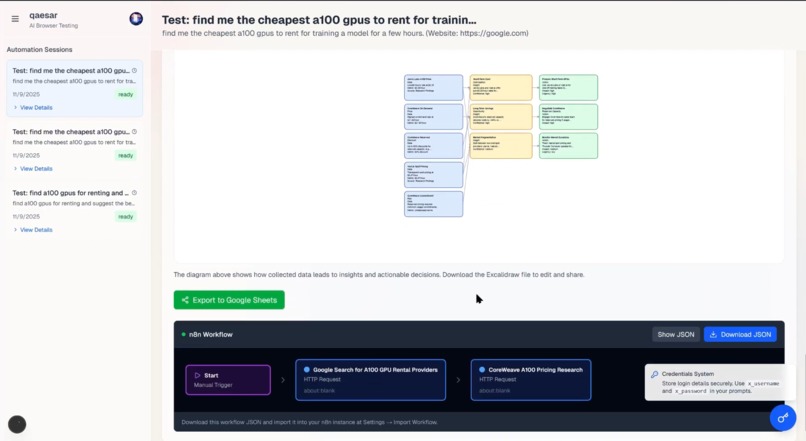Click the page title 'Test: find me the cheapest a100 gpus to rent for trainin...'
Image resolution: width=806 pixels, height=441 pixels.
pyautogui.click(x=319, y=20)
